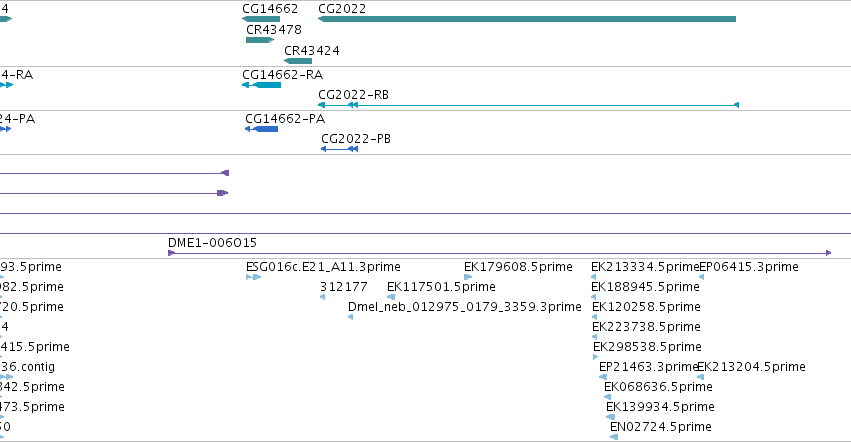The width and height of the screenshot is (851, 442).
Task: Click the arrow glyph under 312177
Action: coord(322,297)
